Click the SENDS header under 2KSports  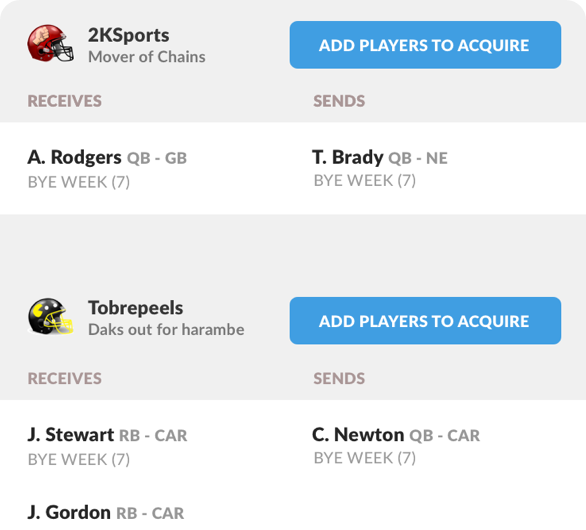pyautogui.click(x=339, y=101)
